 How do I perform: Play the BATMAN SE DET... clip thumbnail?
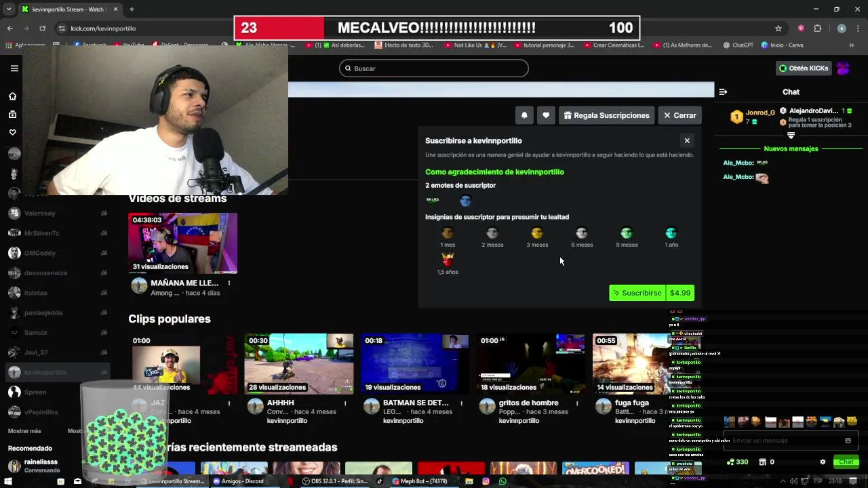point(414,364)
